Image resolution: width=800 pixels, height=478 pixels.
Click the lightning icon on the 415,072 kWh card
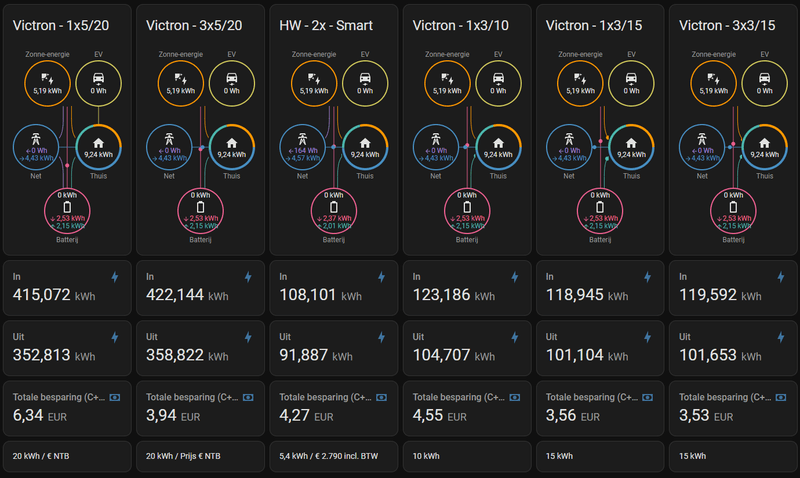[x=114, y=277]
